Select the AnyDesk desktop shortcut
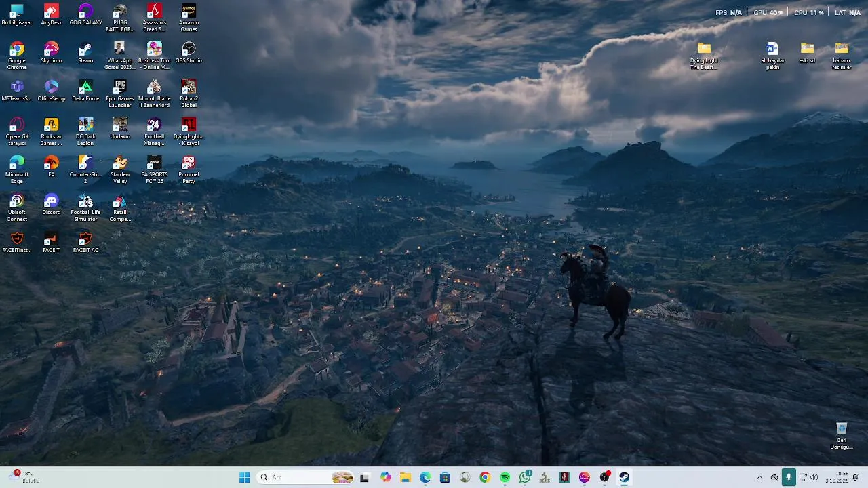The width and height of the screenshot is (868, 488). (52, 15)
